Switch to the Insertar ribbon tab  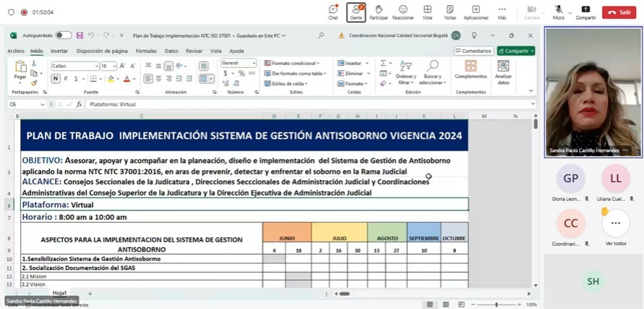59,51
